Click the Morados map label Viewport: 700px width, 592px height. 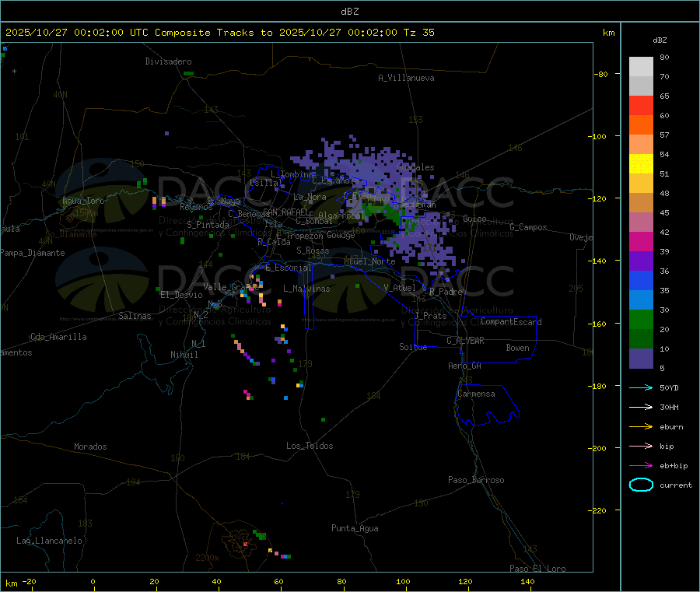(x=90, y=447)
